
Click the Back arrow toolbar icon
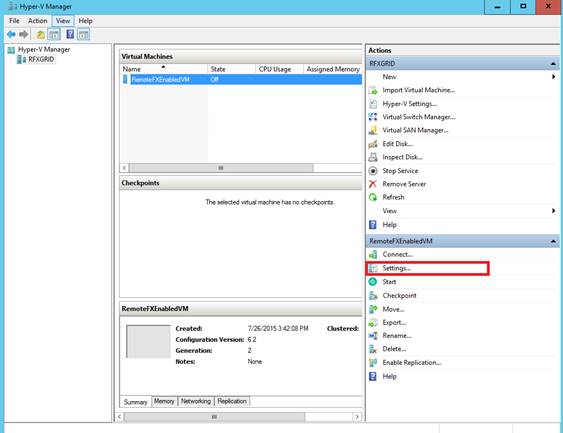11,34
